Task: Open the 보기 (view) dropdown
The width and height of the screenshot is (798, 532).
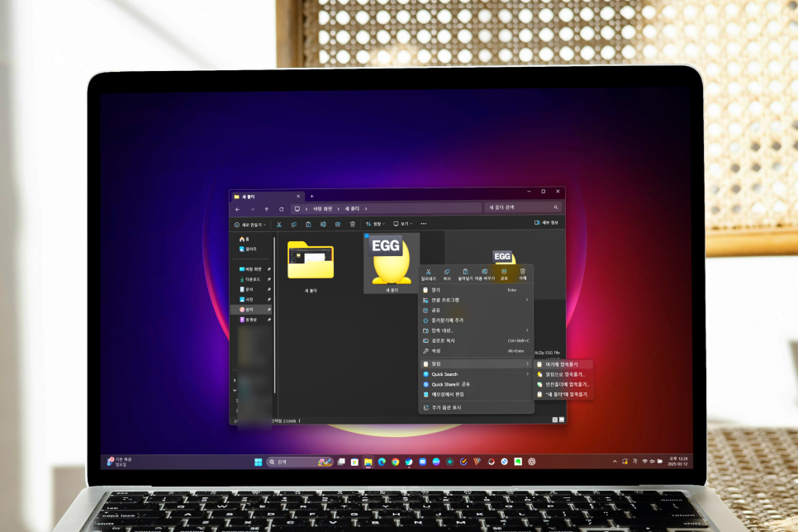Action: (x=402, y=224)
